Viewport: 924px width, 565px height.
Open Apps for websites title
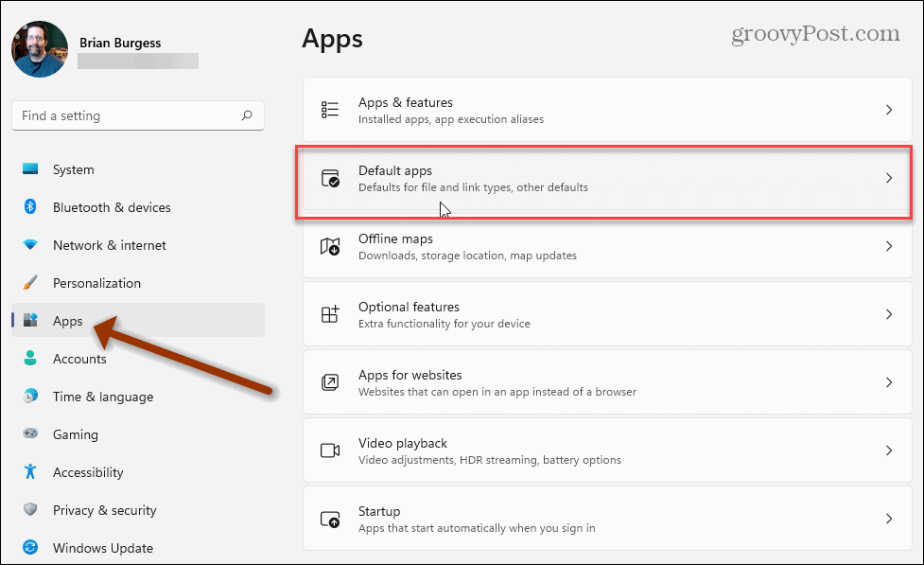410,375
